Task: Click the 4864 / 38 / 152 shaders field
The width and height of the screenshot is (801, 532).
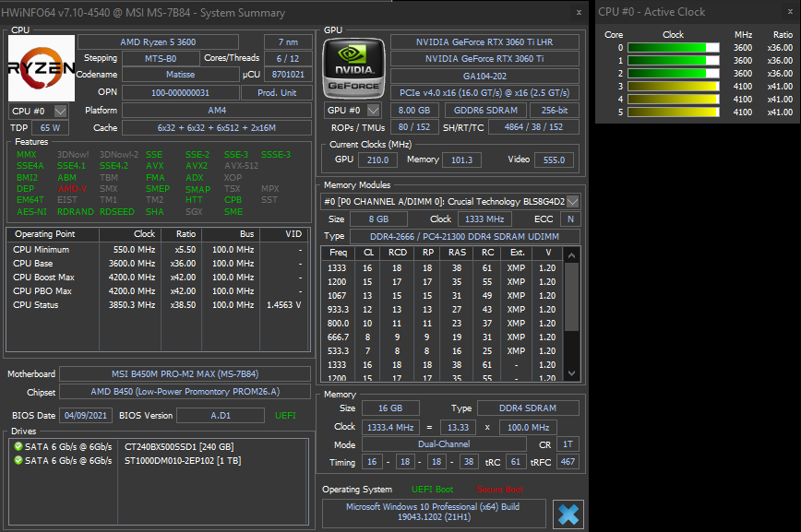Action: [x=533, y=126]
